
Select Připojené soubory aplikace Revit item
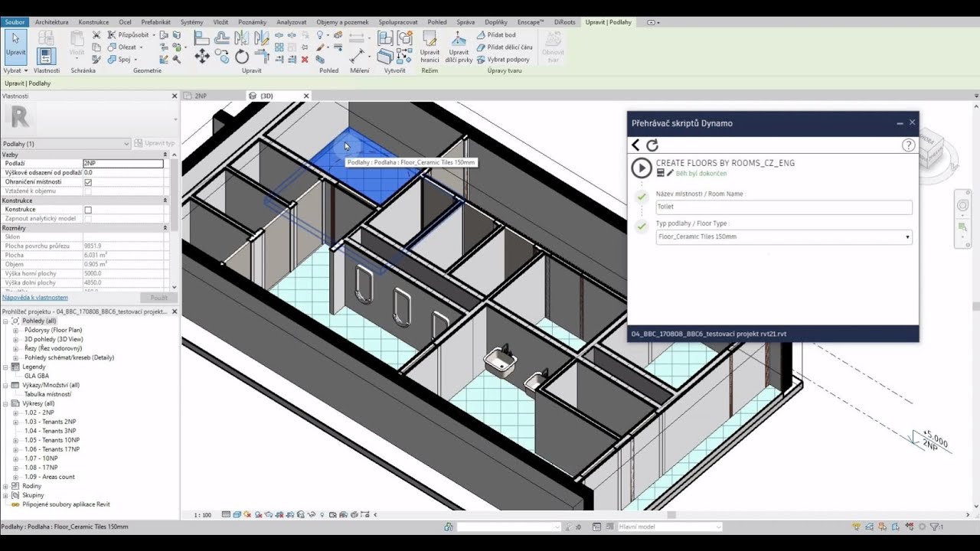[x=66, y=504]
